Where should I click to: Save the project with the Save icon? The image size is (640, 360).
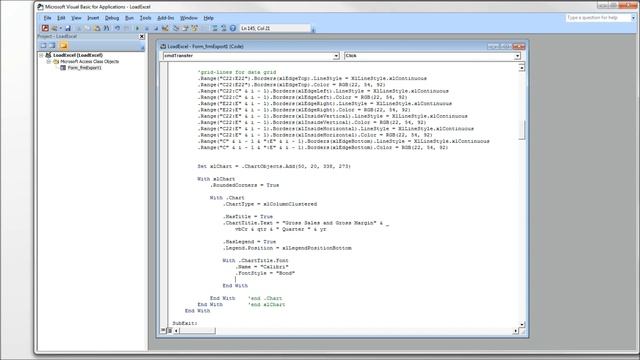pos(68,28)
